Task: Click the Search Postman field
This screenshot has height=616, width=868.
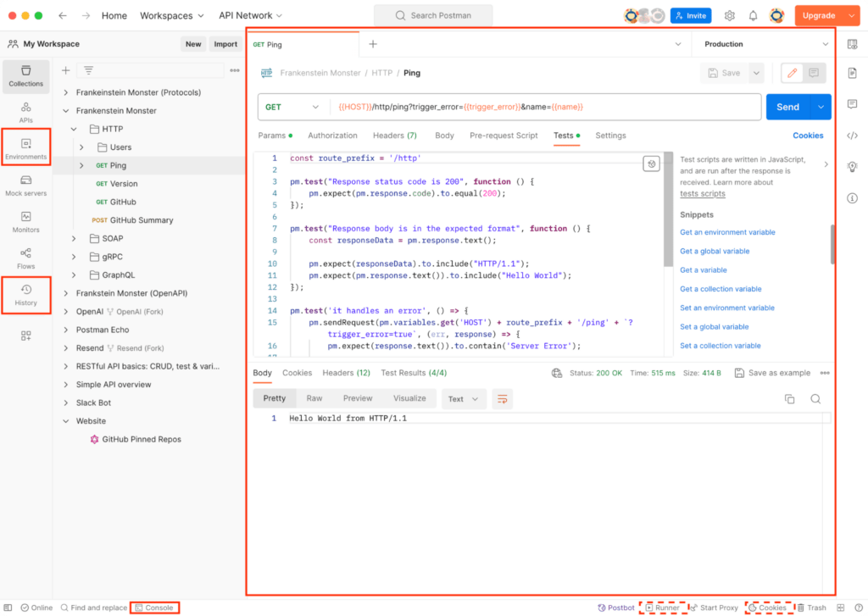Action: 433,15
